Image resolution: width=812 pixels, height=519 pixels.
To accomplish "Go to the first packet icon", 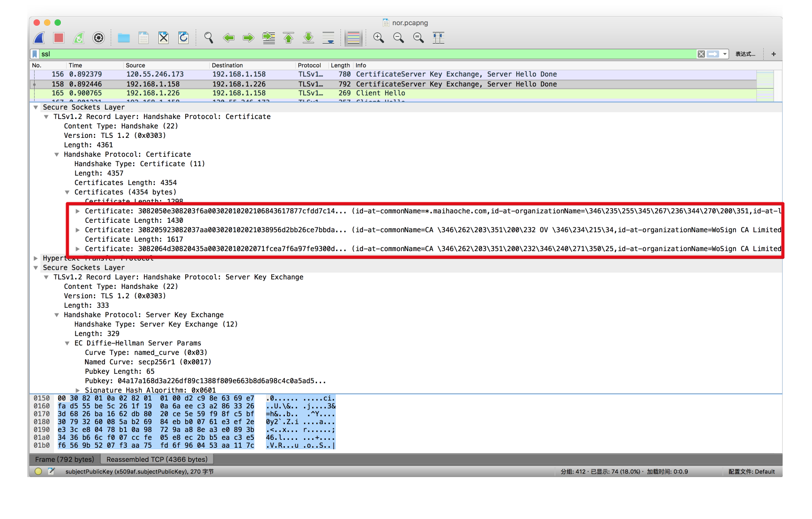I will tap(289, 38).
